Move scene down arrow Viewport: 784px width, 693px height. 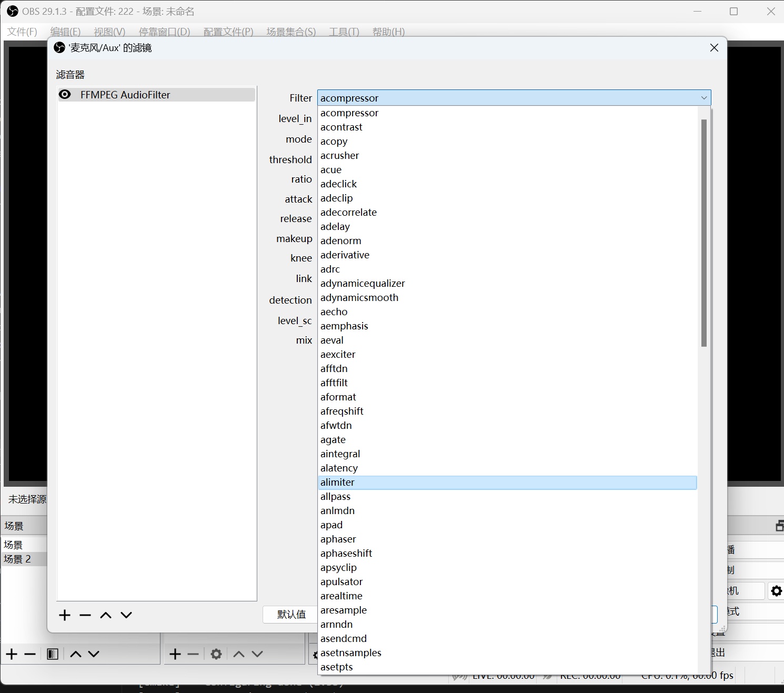pos(94,654)
